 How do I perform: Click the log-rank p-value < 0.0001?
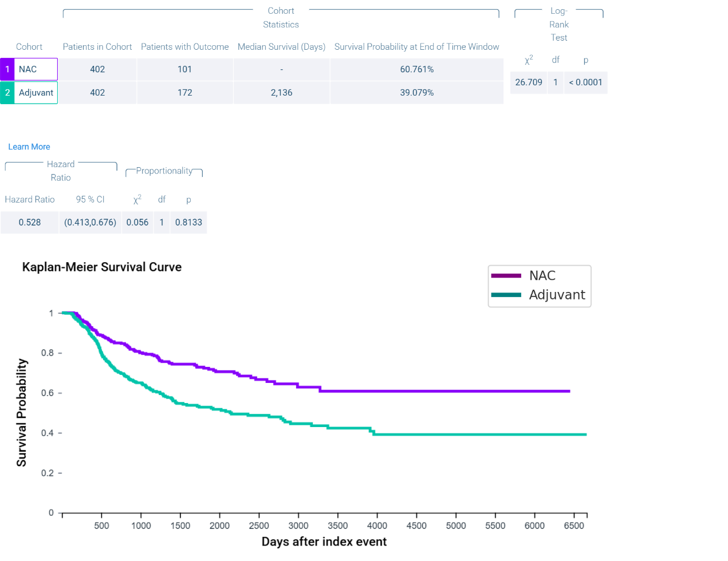tap(585, 82)
